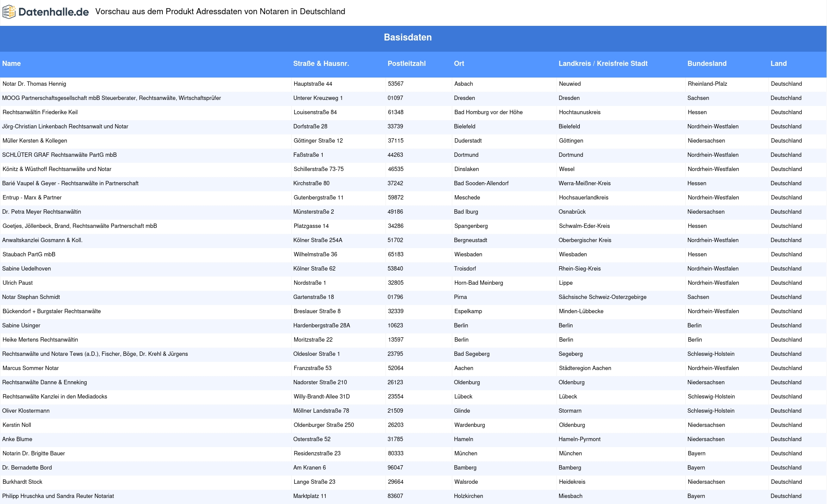The image size is (827, 504).
Task: Click postal code 44263
Action: point(395,155)
